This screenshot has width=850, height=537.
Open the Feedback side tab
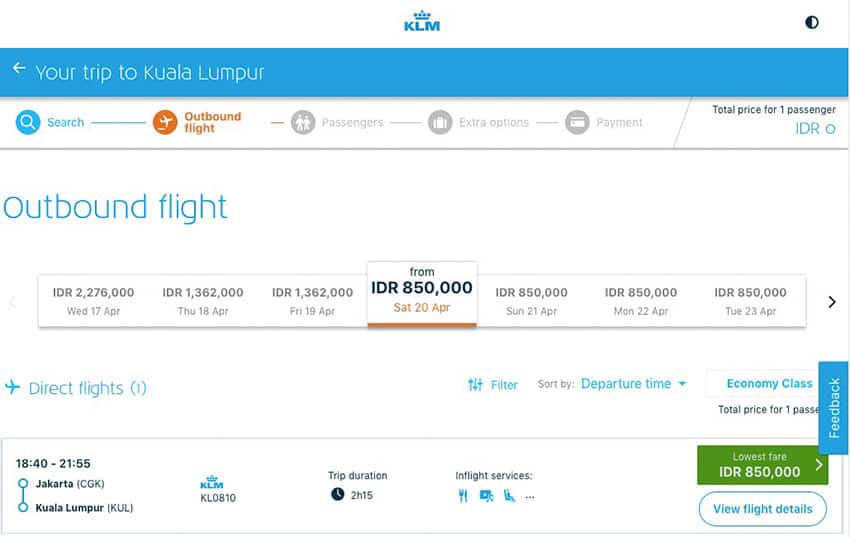[x=834, y=407]
